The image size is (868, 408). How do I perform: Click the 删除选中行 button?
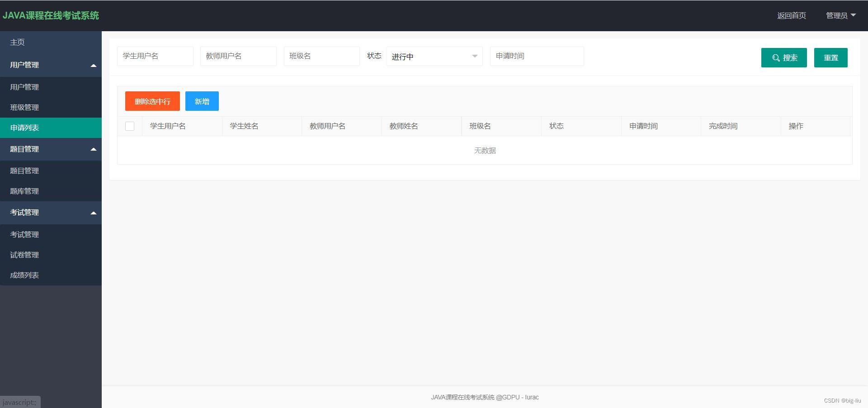point(152,101)
